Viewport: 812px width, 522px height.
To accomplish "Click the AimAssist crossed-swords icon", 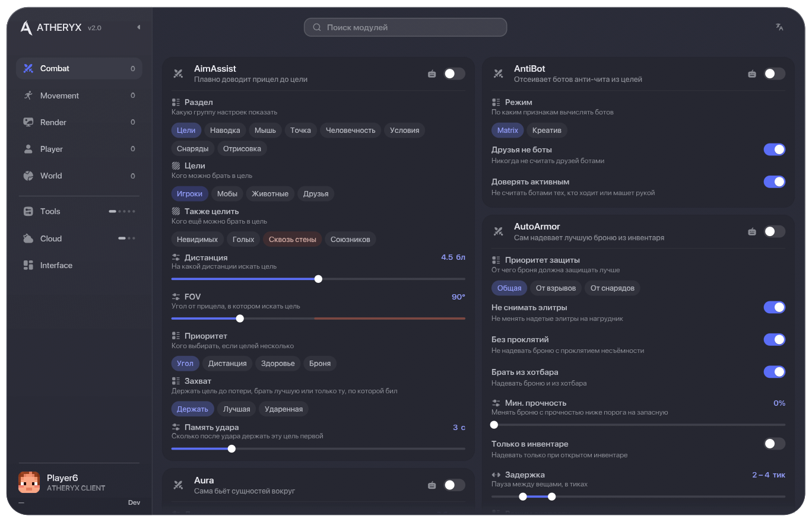I will (178, 74).
